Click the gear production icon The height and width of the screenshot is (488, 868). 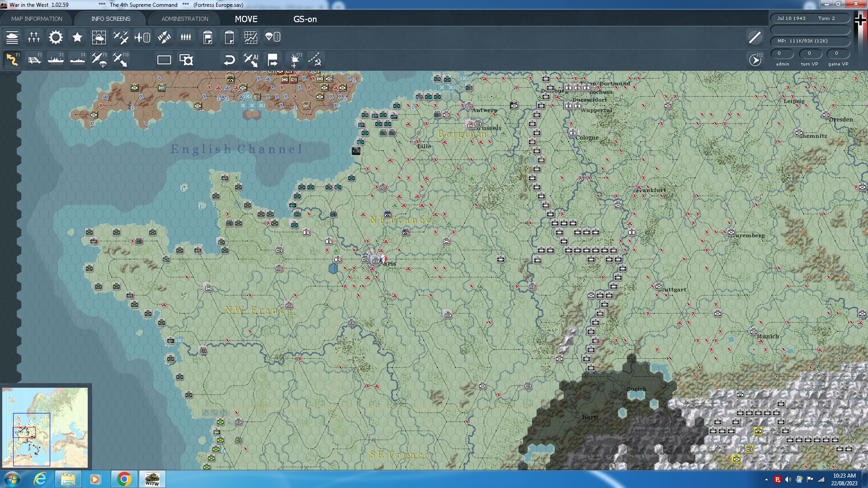[56, 38]
